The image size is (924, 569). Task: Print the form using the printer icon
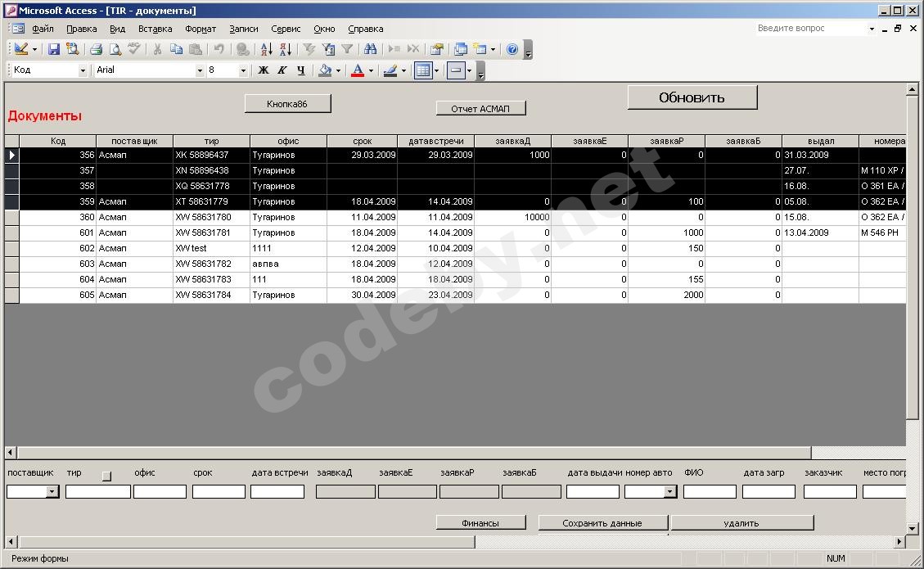pos(96,49)
